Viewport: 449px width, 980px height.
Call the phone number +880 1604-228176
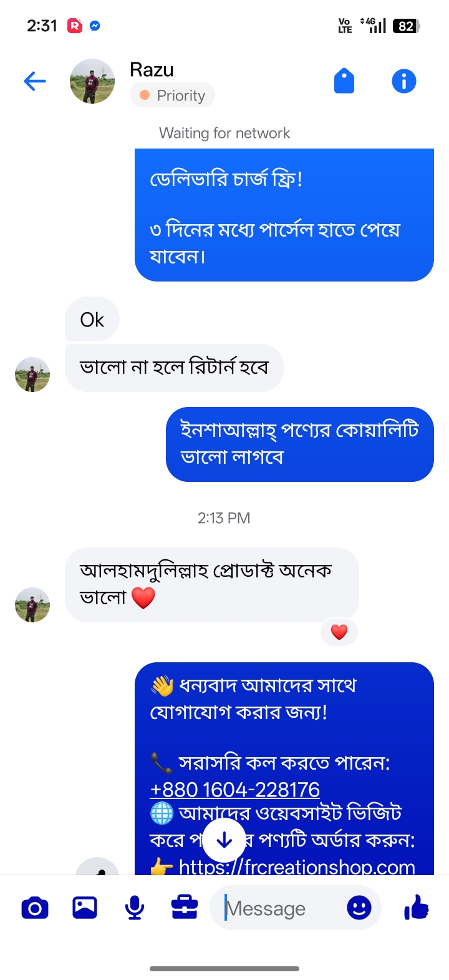(x=235, y=790)
